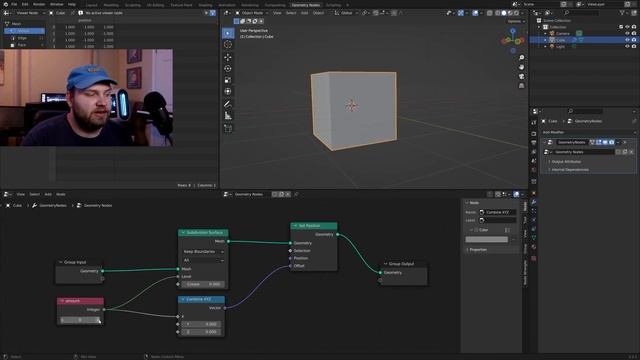Viewport: 640px width, 360px height.
Task: Expand Properties section in node sidebar
Action: click(x=477, y=250)
